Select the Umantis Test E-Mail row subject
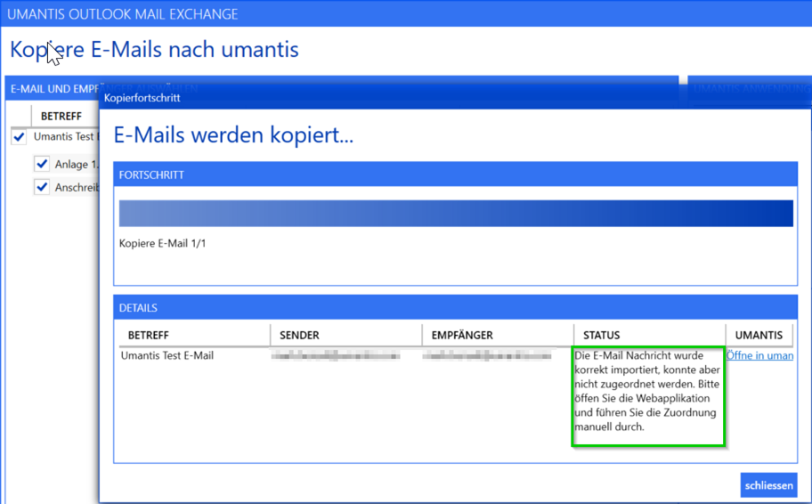 [x=166, y=355]
